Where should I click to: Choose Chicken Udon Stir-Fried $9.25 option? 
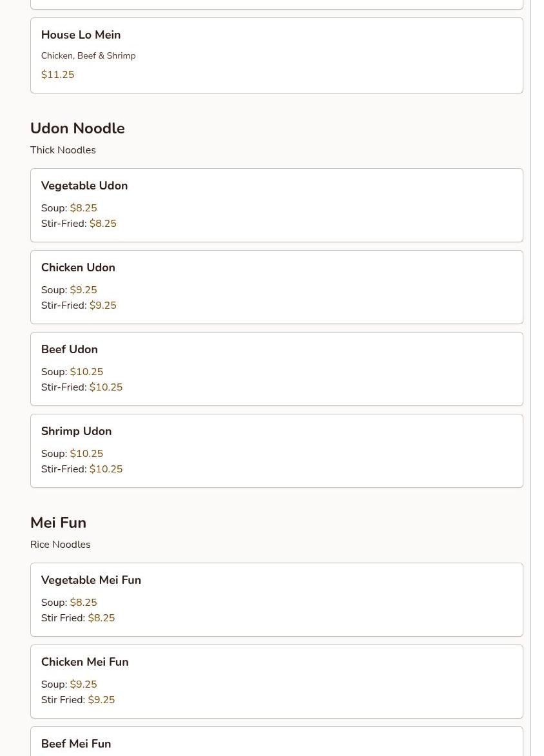[x=102, y=305]
